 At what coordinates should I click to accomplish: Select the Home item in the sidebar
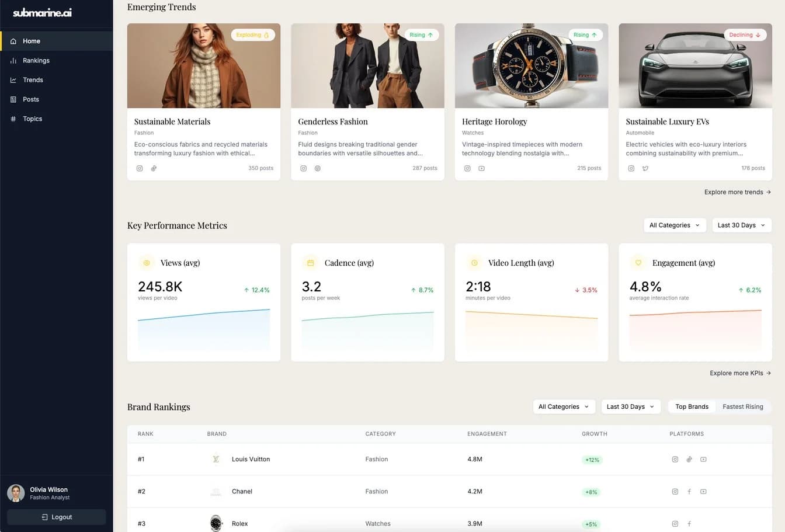31,41
